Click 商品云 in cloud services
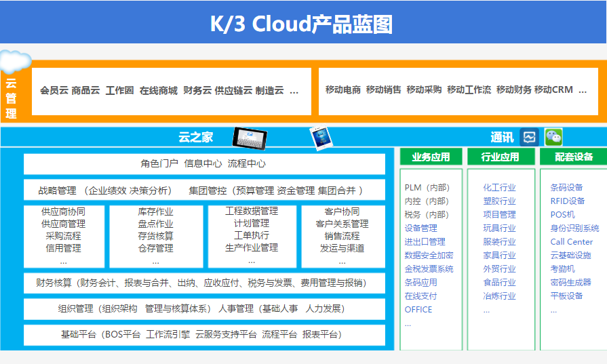Image resolution: width=607 pixels, height=364 pixels. point(85,91)
